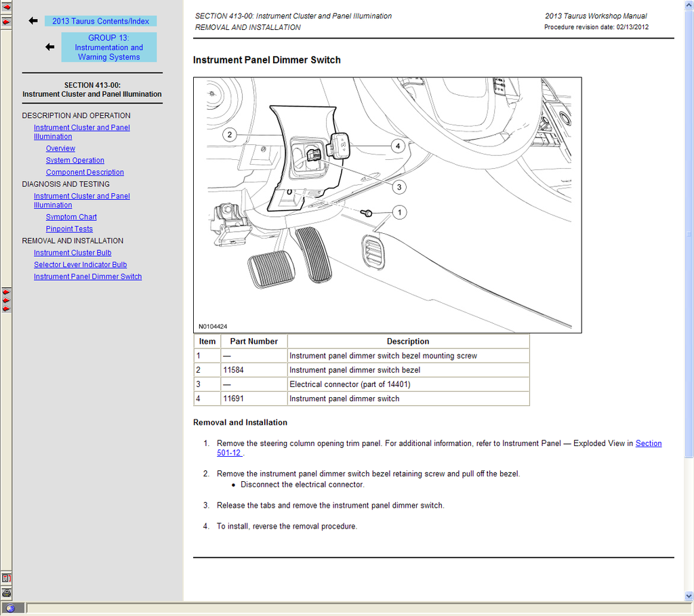This screenshot has width=694, height=616.
Task: Click the dimmer switch exploded-view diagram
Action: click(x=387, y=205)
